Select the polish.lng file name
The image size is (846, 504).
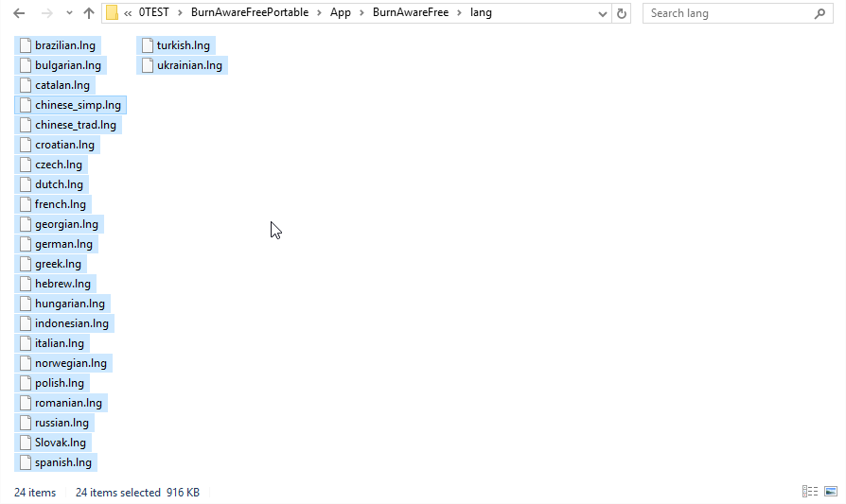tap(60, 383)
